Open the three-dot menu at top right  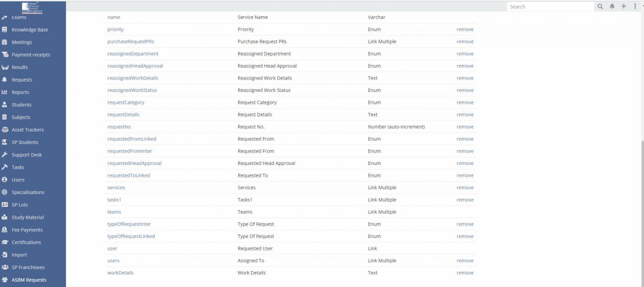pos(635,7)
